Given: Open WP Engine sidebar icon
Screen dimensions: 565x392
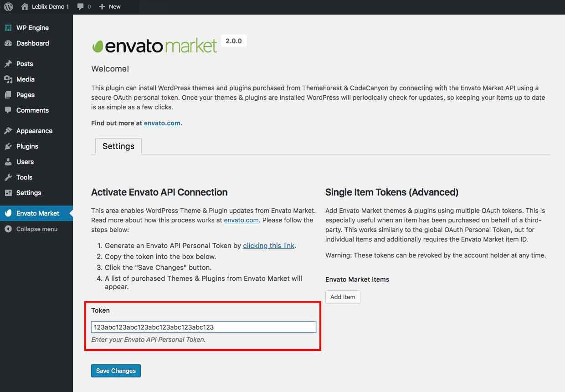Looking at the screenshot, I should (8, 28).
